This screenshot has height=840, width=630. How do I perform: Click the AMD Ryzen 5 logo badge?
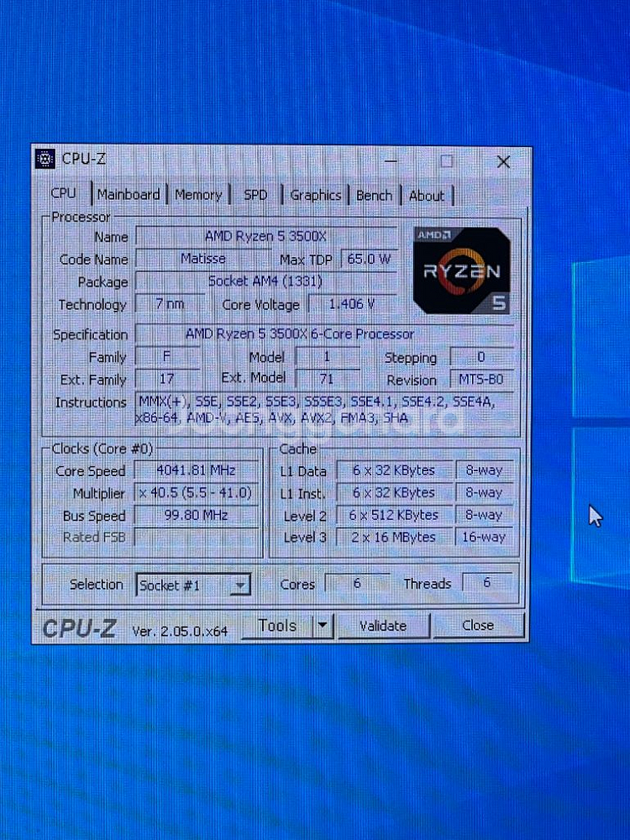point(462,270)
